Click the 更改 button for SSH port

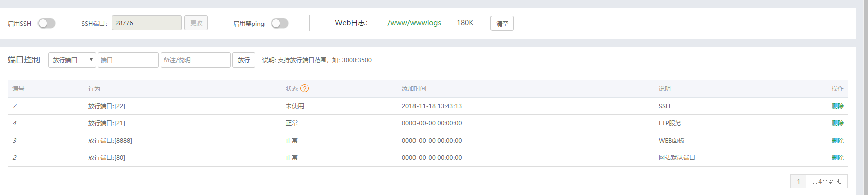click(x=196, y=23)
